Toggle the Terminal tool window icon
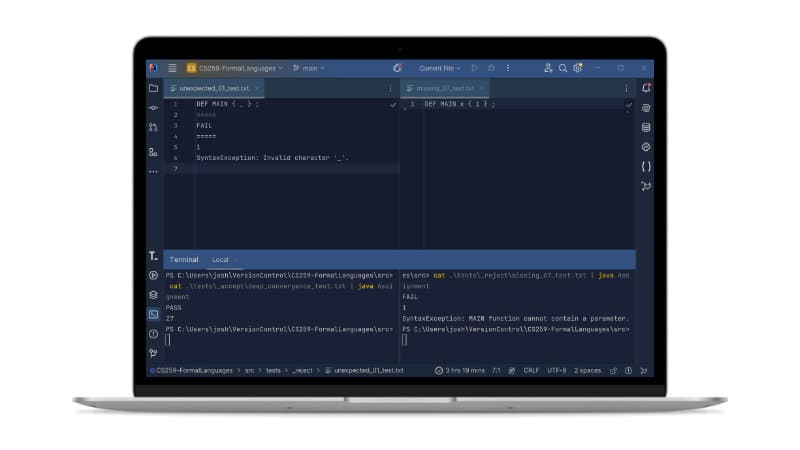This screenshot has width=800, height=450. tap(153, 314)
